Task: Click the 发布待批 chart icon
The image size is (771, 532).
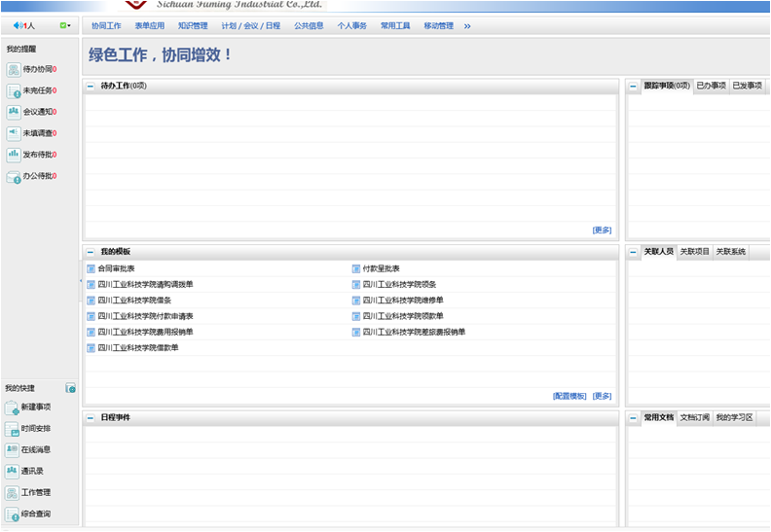Action: pos(14,155)
